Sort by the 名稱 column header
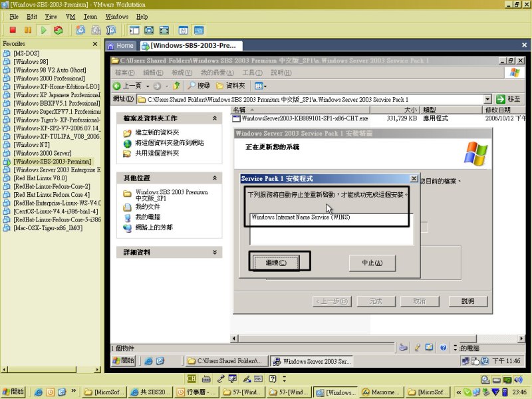This screenshot has width=532, height=399. (301, 110)
